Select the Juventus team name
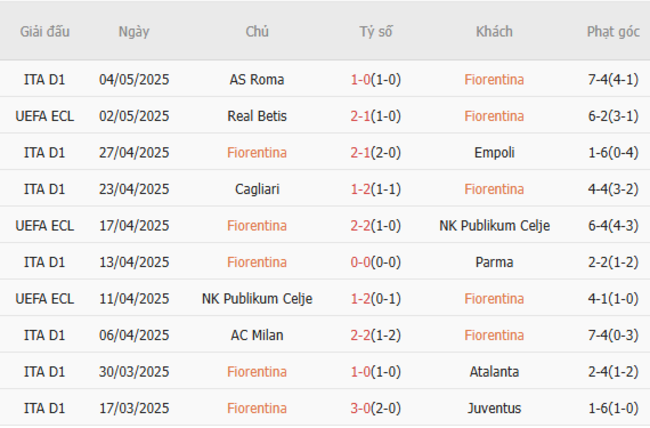The image size is (650, 428). point(495,408)
